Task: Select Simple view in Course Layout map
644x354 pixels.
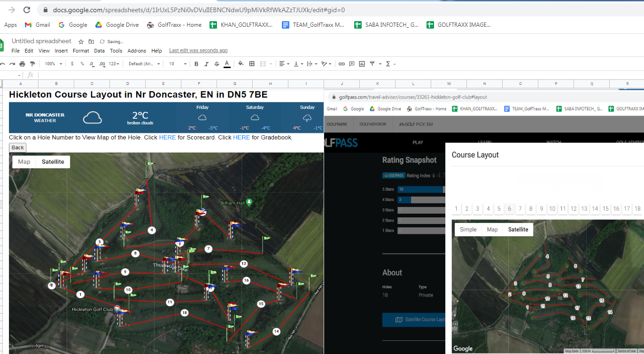Action: (x=468, y=230)
